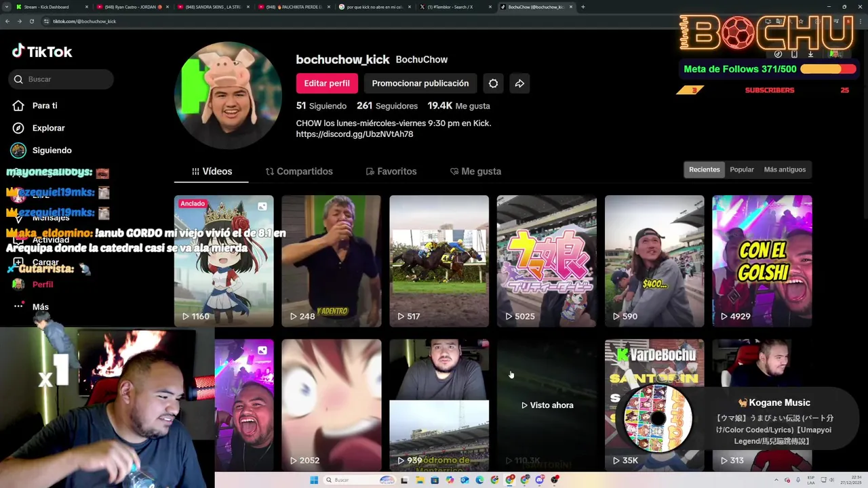Open File Explorer from the taskbar
Screen dimensions: 868x488
coord(419,480)
